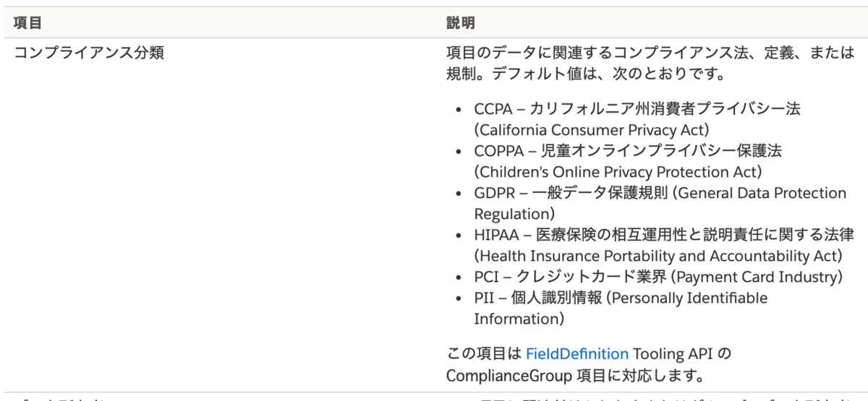The image size is (868, 401).
Task: Click the CCPA list item text
Action: click(x=637, y=119)
